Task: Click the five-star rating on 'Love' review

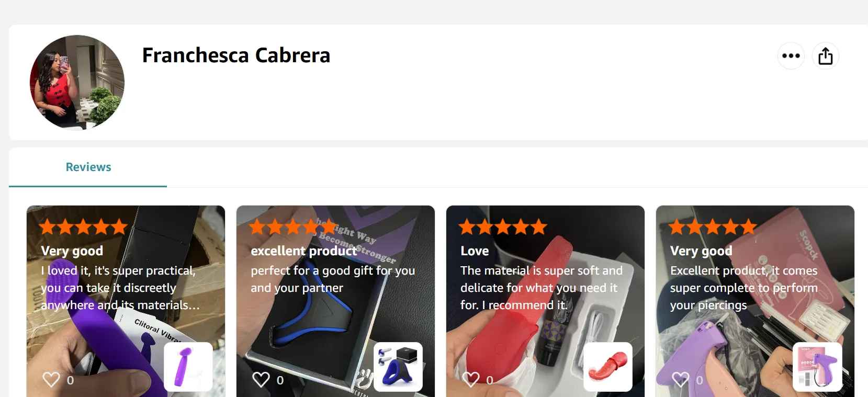Action: [x=503, y=227]
